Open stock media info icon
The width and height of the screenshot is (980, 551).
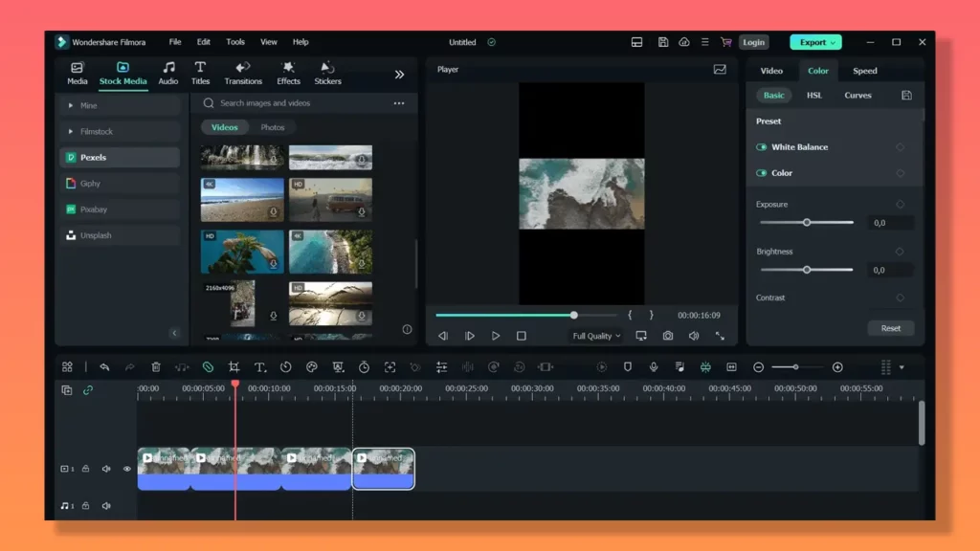point(407,329)
